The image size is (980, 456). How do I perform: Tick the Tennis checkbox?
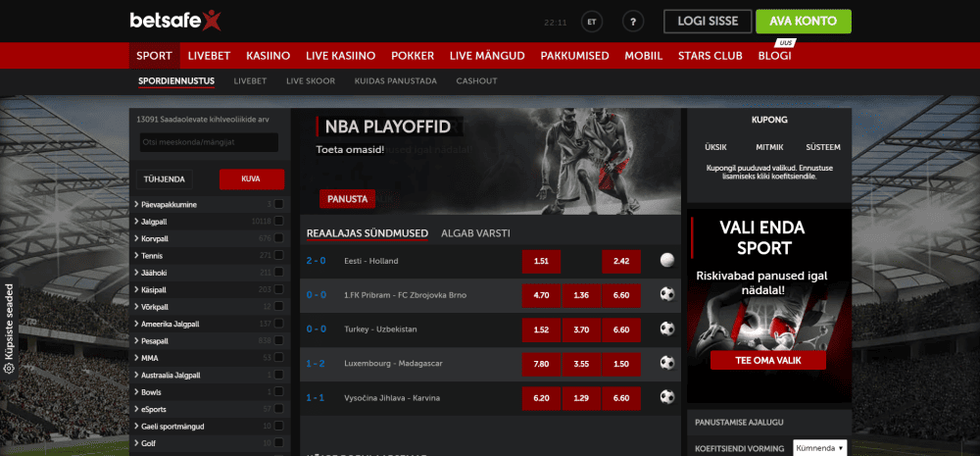click(x=278, y=256)
